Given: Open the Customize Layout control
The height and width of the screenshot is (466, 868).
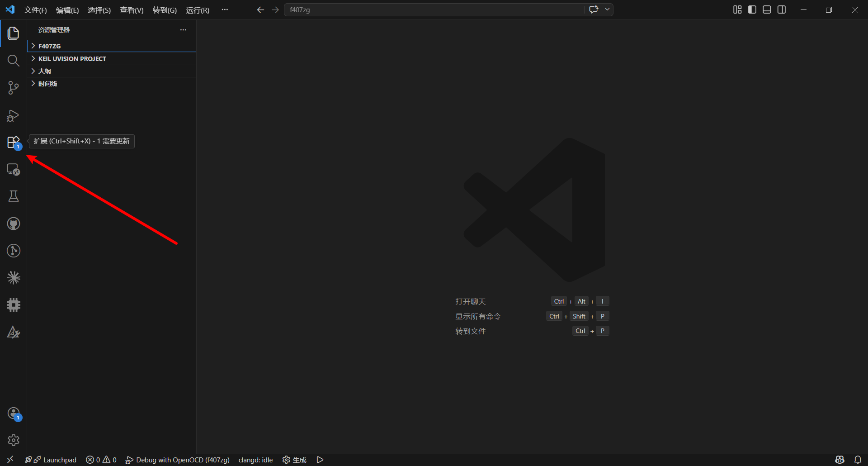Looking at the screenshot, I should [737, 10].
